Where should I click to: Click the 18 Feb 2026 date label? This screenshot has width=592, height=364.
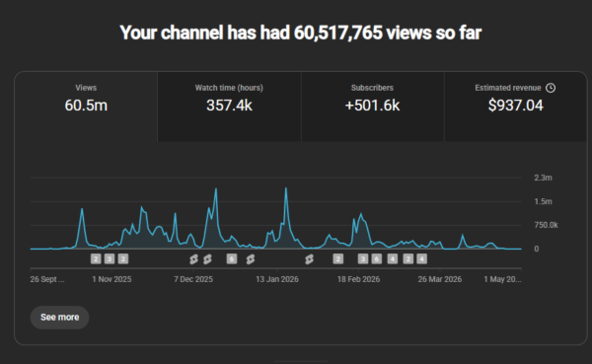point(358,279)
